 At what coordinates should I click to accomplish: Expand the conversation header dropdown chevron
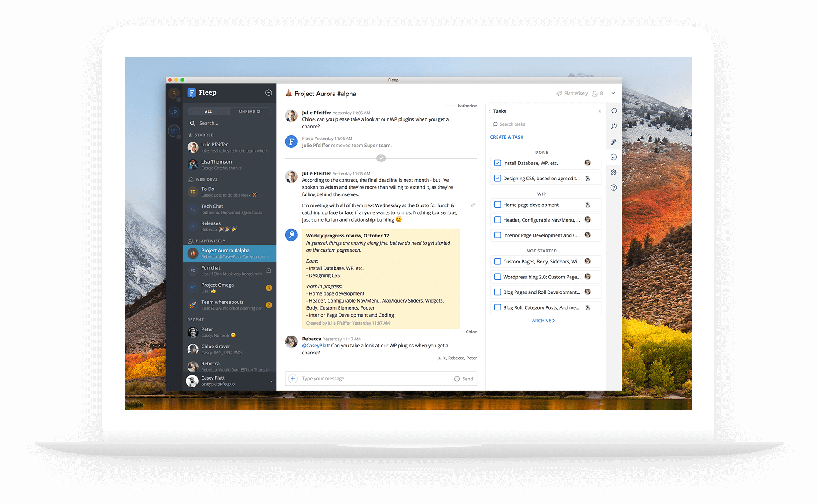click(x=613, y=93)
